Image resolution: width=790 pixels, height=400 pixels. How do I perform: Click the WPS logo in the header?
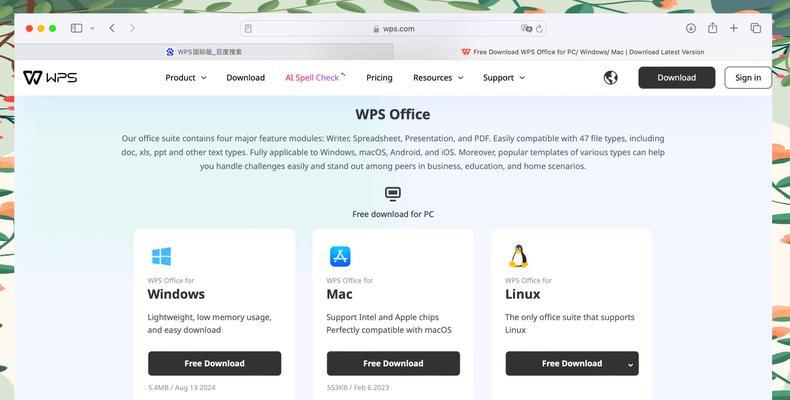pos(50,78)
